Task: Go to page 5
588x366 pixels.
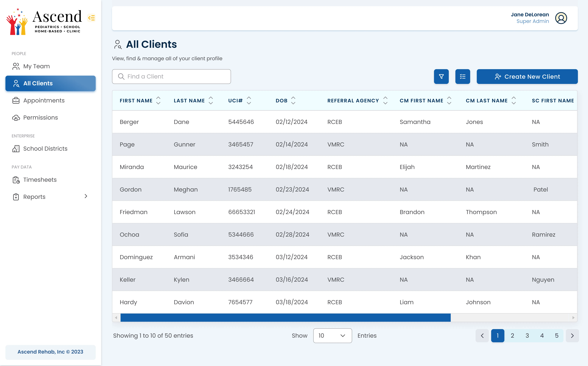Action: [x=557, y=335]
